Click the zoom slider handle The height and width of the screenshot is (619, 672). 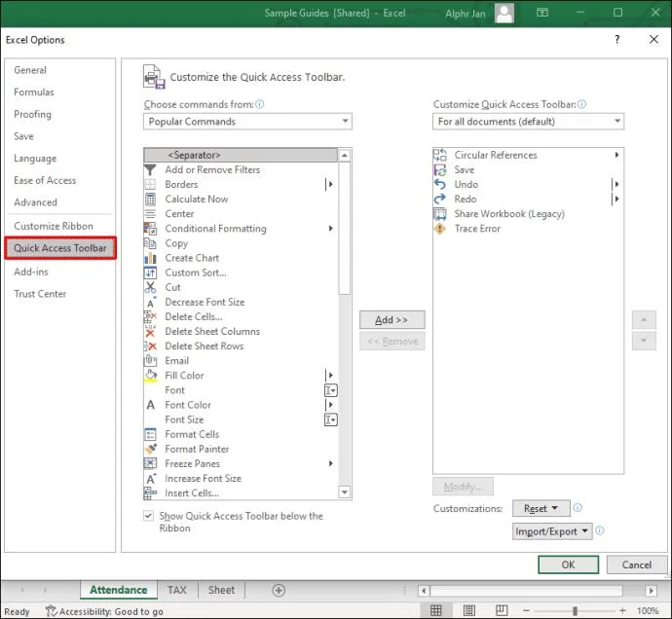point(576,611)
